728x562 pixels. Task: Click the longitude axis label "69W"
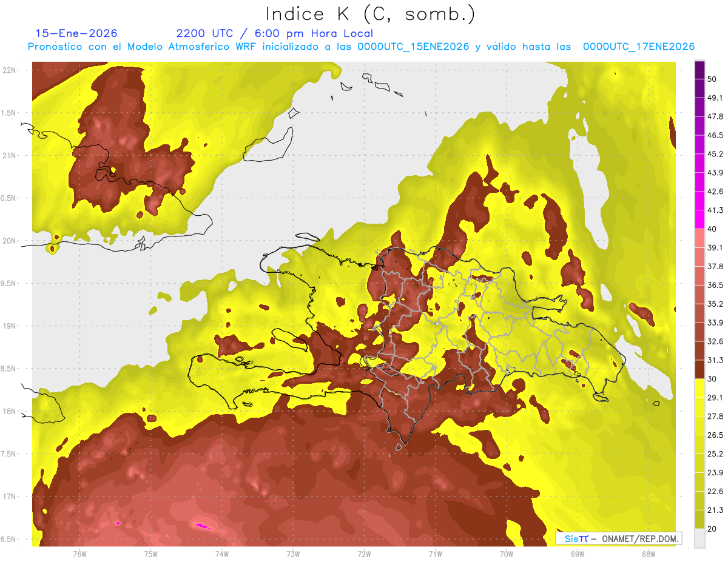point(577,554)
